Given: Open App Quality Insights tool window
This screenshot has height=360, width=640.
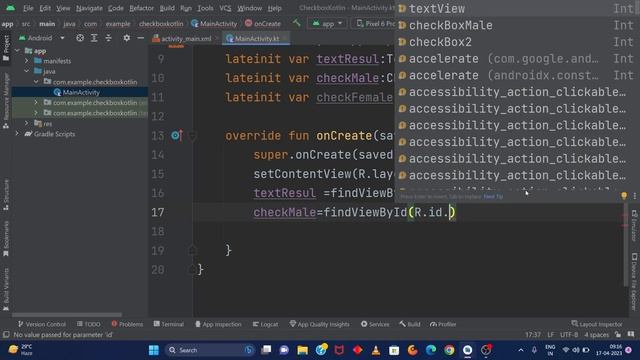Looking at the screenshot, I should (320, 324).
